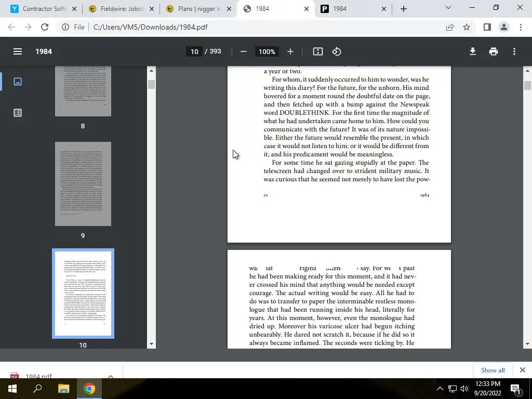Open File Explorer from taskbar
This screenshot has height=399, width=532.
pyautogui.click(x=63, y=389)
